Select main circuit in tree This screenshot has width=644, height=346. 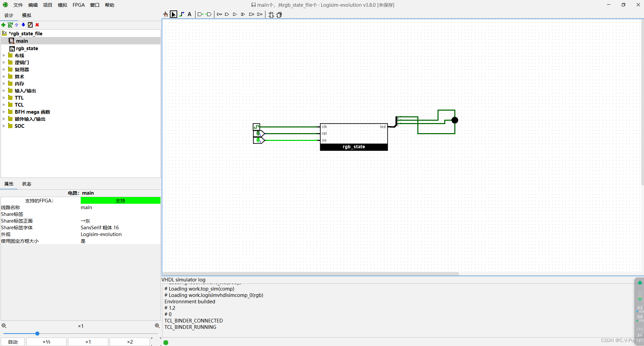[x=22, y=41]
